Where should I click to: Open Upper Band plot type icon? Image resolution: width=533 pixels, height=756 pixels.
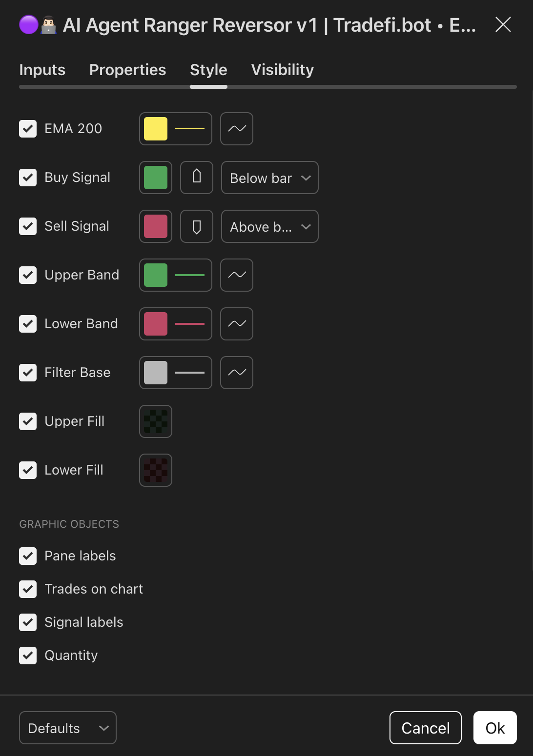(x=237, y=275)
